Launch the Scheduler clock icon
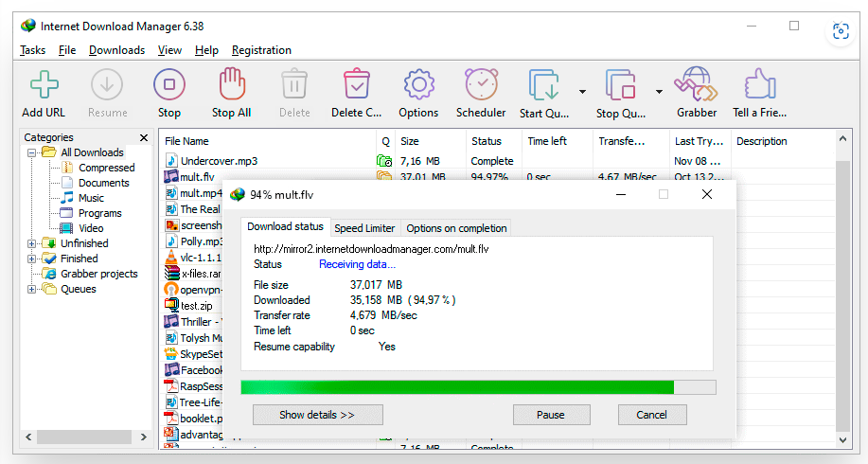 coord(481,86)
